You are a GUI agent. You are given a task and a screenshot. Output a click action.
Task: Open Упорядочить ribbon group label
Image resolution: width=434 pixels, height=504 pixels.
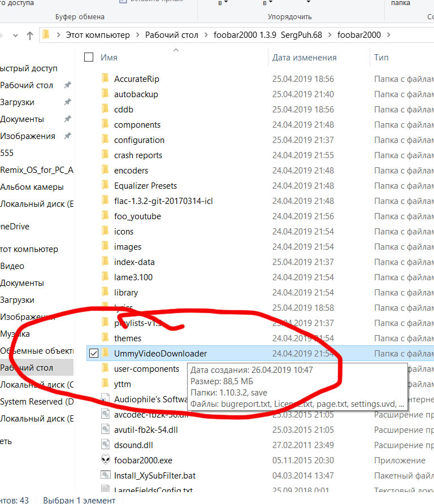coord(290,17)
